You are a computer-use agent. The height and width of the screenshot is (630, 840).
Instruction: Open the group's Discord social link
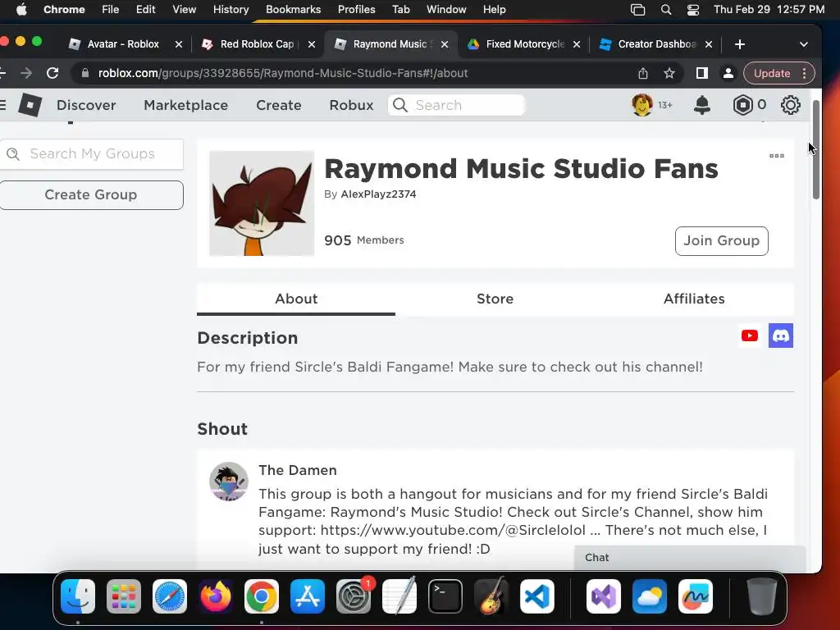781,336
